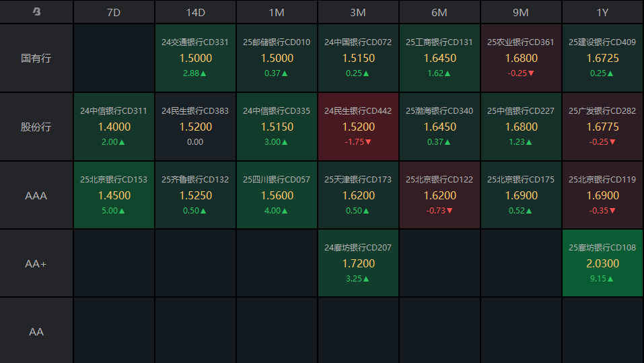Select the 25渤海银行CD340 quote

[439, 127]
